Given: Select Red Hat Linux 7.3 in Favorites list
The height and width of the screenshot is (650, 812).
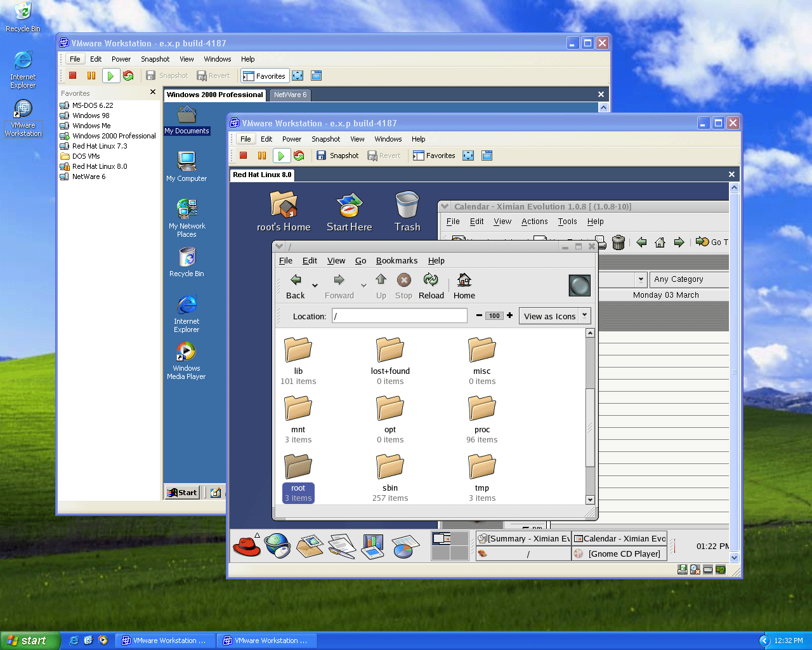Looking at the screenshot, I should 100,146.
